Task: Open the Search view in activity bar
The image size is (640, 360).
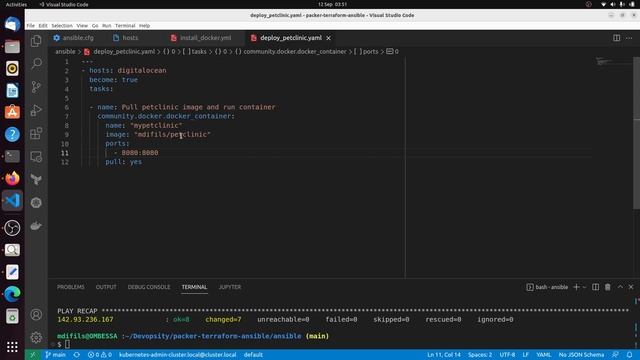Action: (x=36, y=64)
